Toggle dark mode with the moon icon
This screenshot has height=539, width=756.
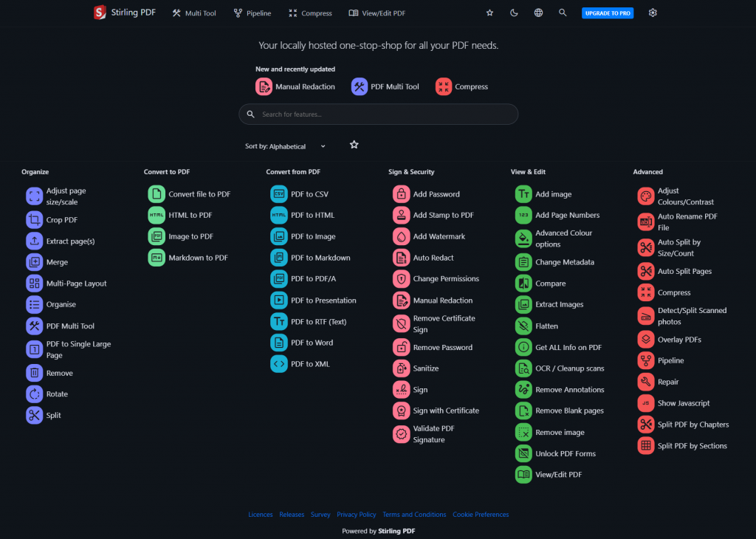click(514, 13)
